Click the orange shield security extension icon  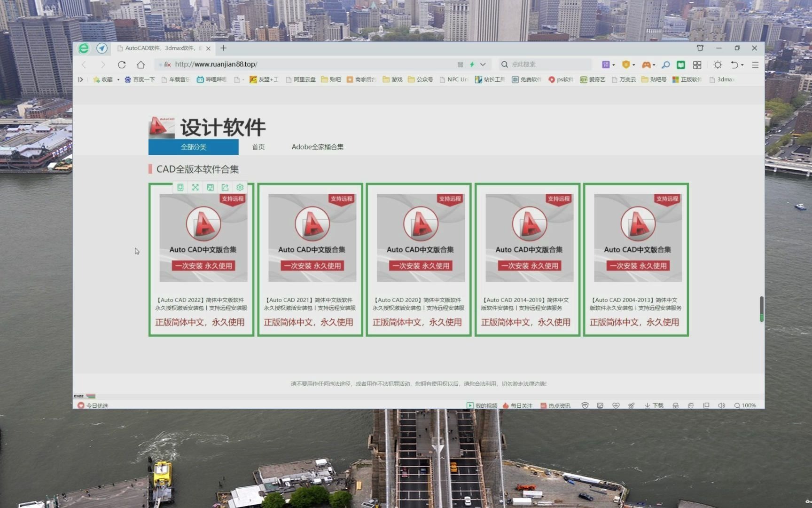click(626, 64)
